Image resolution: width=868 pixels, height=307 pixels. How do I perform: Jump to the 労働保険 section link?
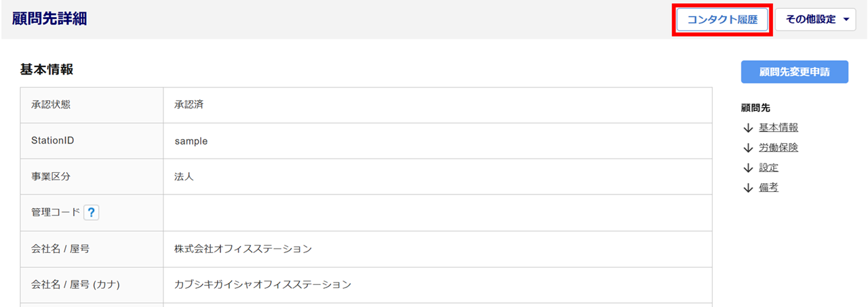(778, 148)
